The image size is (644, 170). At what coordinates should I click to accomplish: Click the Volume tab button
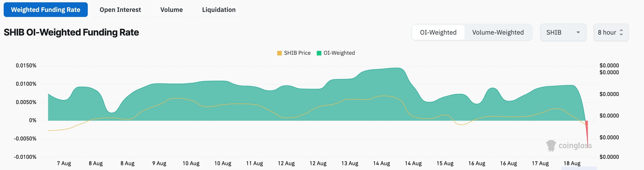171,9
